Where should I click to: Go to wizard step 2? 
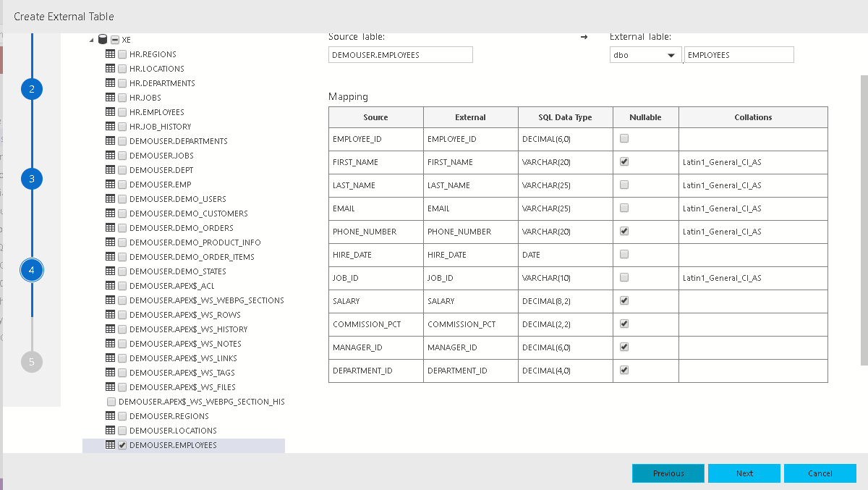(x=32, y=89)
